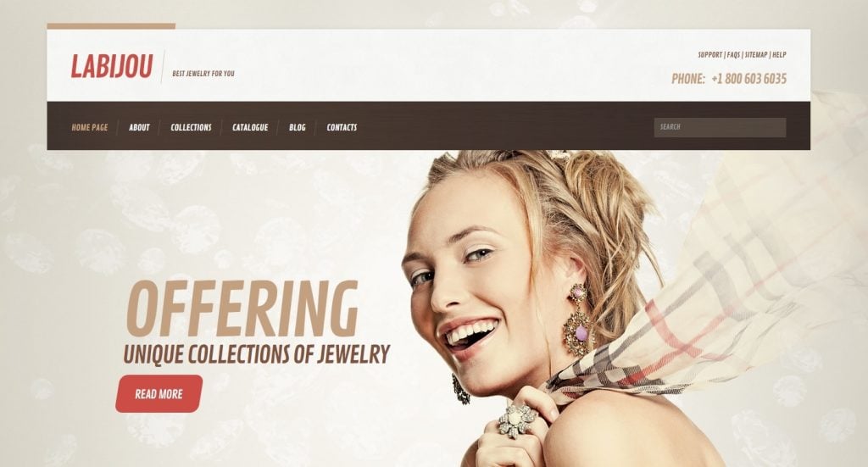Open the FAQs link
The width and height of the screenshot is (868, 467).
(x=733, y=55)
